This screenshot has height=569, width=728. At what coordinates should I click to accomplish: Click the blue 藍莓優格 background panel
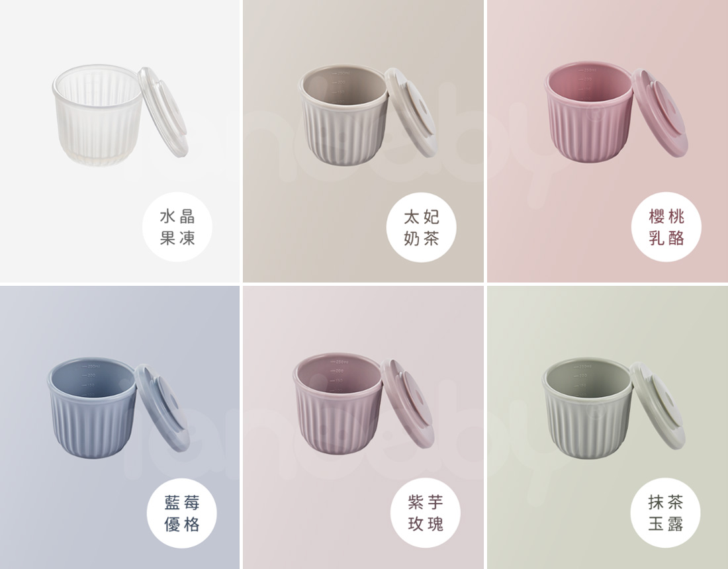click(x=120, y=427)
